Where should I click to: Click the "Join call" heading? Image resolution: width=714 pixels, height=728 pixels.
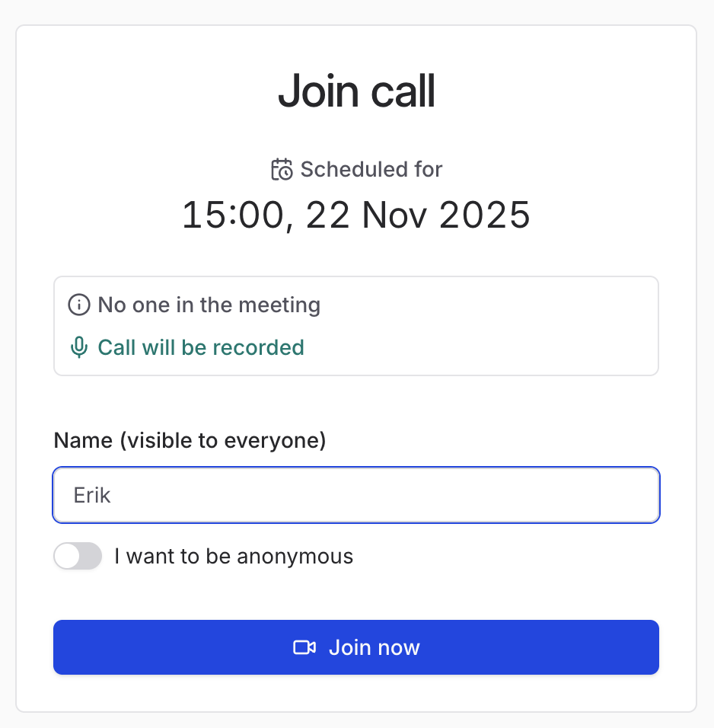[x=356, y=92]
